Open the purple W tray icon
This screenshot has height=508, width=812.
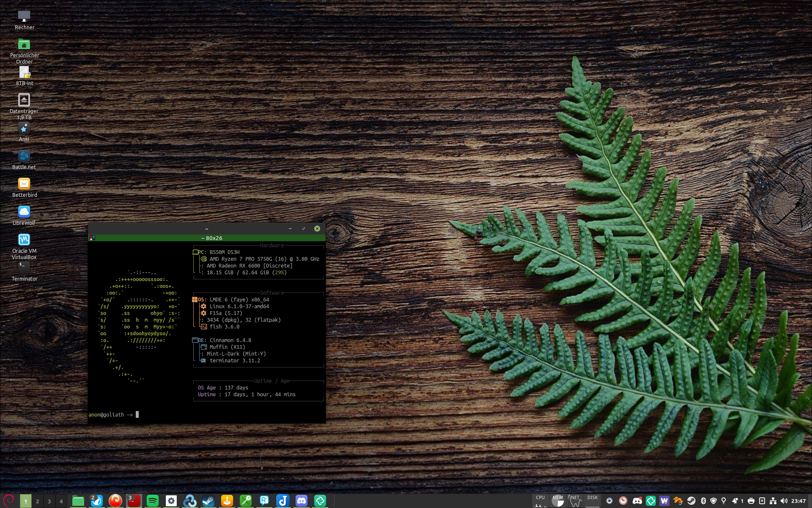coord(664,501)
